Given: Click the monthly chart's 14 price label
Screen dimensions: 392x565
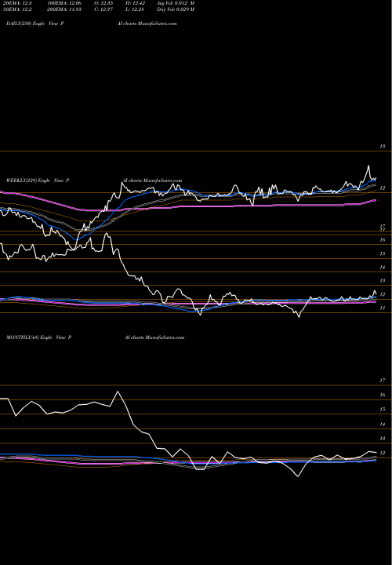Looking at the screenshot, I should tap(383, 425).
